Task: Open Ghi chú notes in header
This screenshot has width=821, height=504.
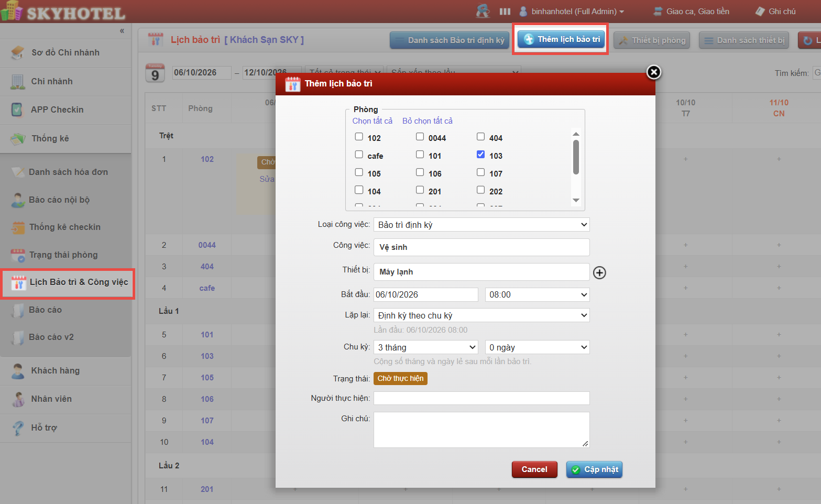Action: pyautogui.click(x=775, y=11)
